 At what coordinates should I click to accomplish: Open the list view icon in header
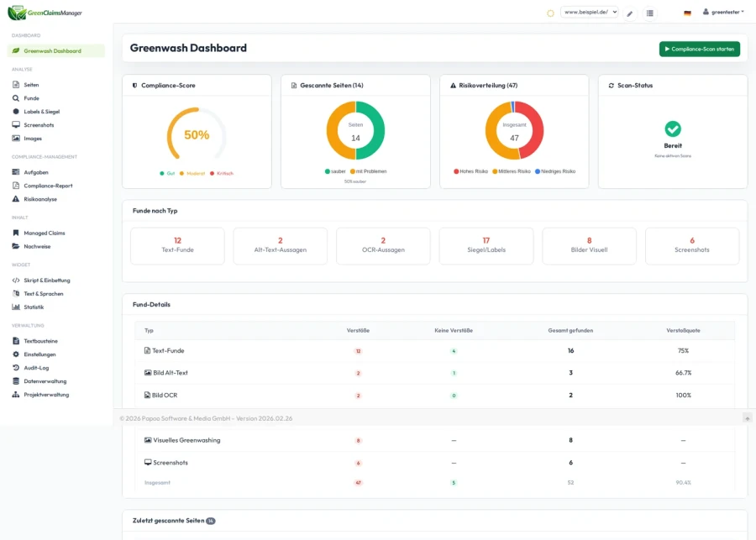tap(650, 13)
